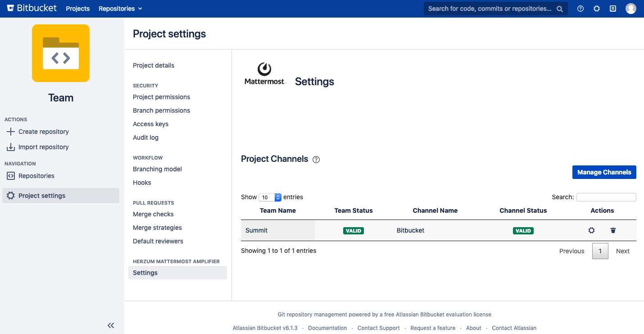The width and height of the screenshot is (644, 334).
Task: Configure the Summit channel via gear icon
Action: point(591,230)
